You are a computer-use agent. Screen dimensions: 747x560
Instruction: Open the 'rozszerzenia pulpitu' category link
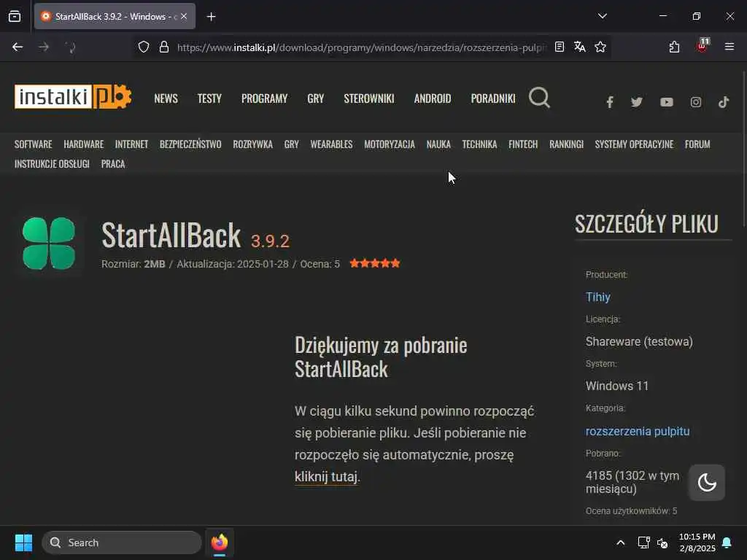point(638,431)
